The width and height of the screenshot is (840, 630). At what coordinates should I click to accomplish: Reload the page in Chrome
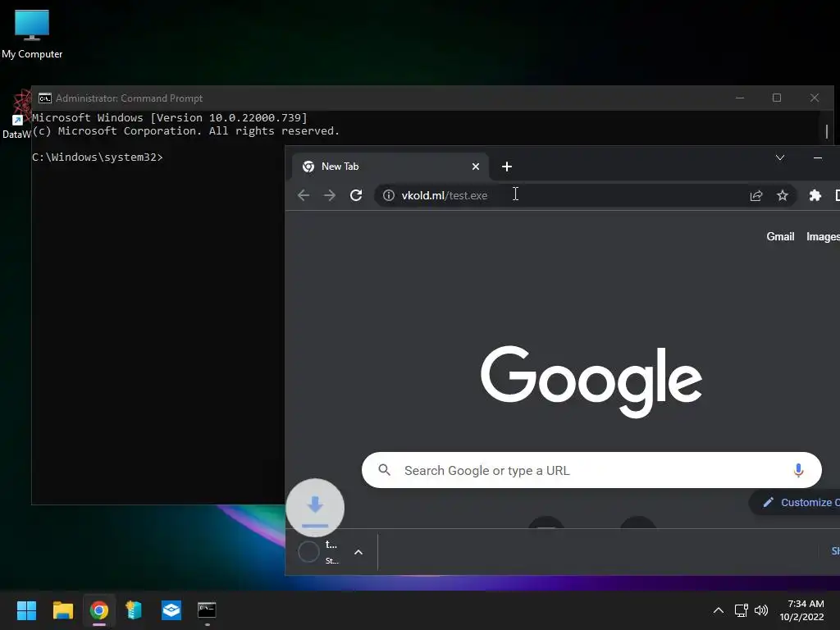tap(356, 195)
